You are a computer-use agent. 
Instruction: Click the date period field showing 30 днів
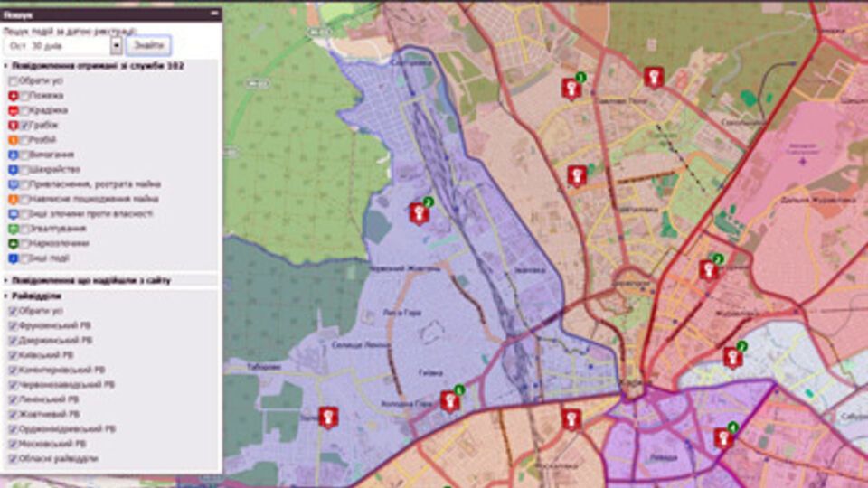[x=56, y=46]
